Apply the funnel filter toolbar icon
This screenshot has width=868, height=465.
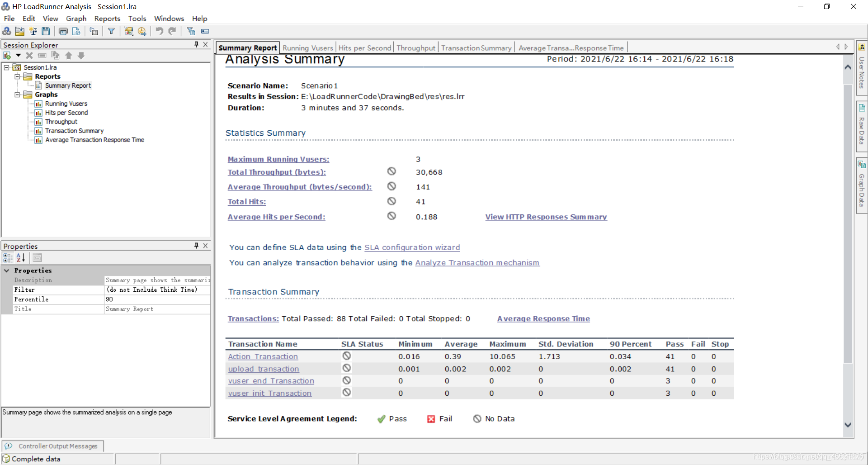111,31
